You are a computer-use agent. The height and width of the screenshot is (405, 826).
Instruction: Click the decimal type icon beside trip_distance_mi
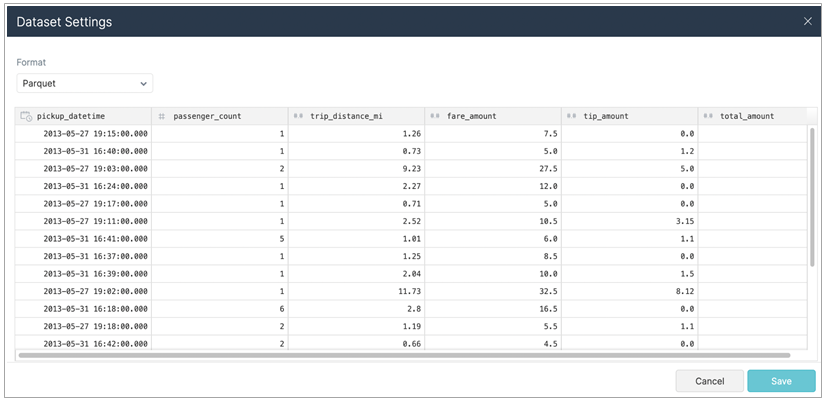coord(299,116)
